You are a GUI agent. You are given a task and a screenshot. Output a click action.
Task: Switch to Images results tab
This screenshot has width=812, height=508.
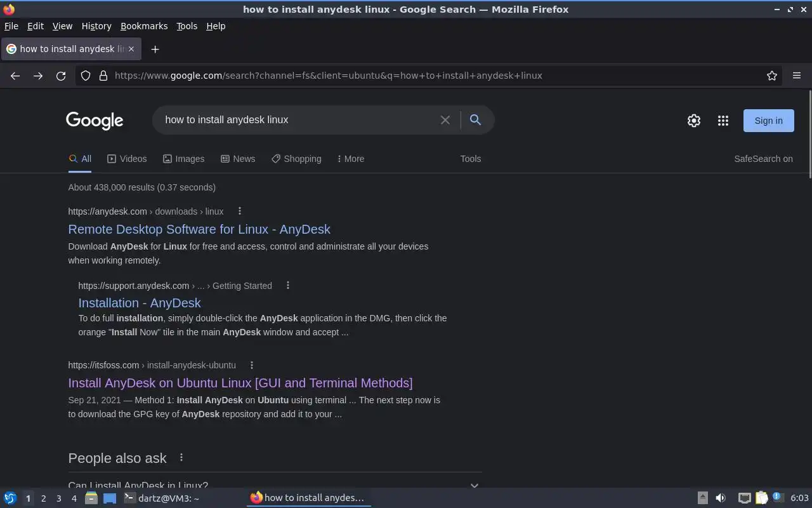(x=183, y=159)
